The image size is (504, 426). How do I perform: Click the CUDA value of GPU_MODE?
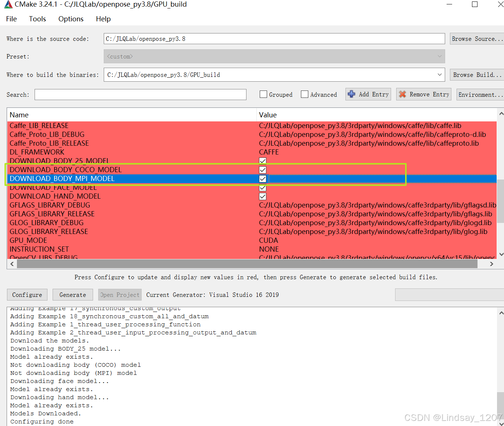coord(269,240)
